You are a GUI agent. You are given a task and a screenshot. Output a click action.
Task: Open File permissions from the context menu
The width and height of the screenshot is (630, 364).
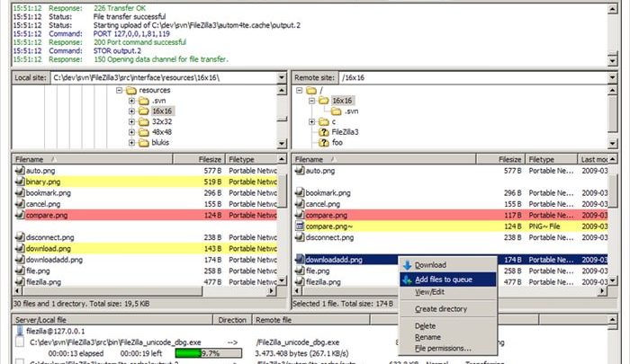(448, 349)
